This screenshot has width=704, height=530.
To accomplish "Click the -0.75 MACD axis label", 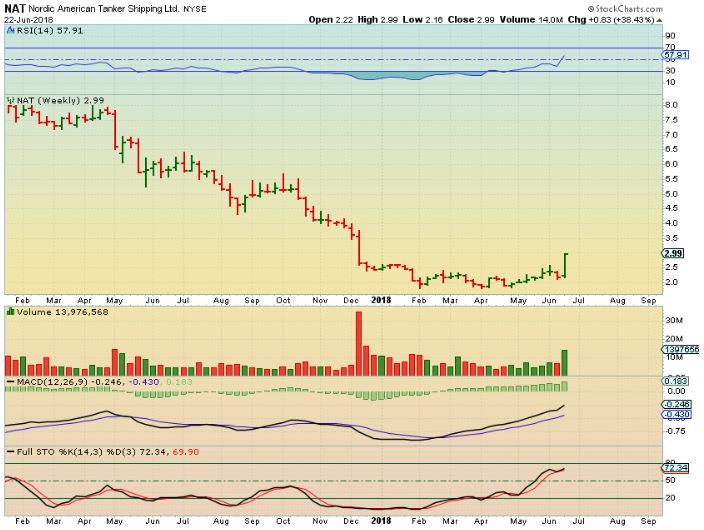I will (675, 431).
